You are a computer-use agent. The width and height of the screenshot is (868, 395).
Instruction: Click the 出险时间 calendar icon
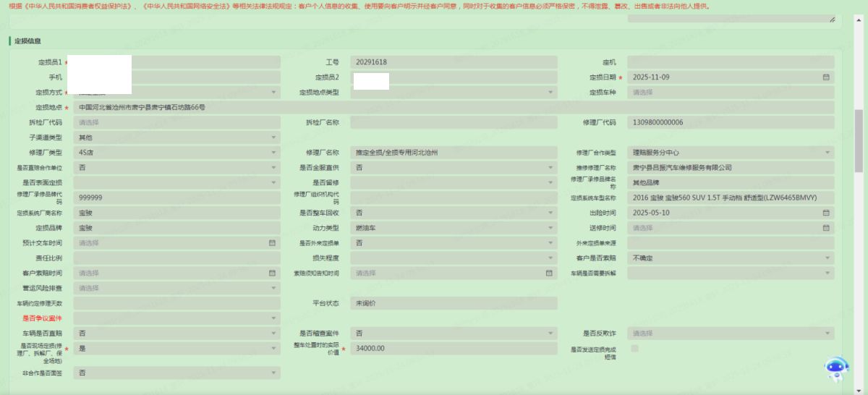click(825, 213)
